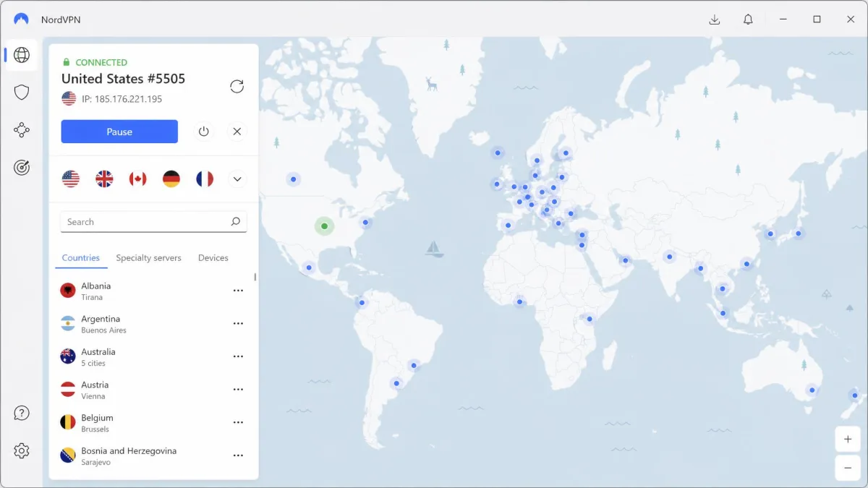Image resolution: width=868 pixels, height=488 pixels.
Task: Click the CONNECTED status label
Action: pyautogui.click(x=101, y=63)
